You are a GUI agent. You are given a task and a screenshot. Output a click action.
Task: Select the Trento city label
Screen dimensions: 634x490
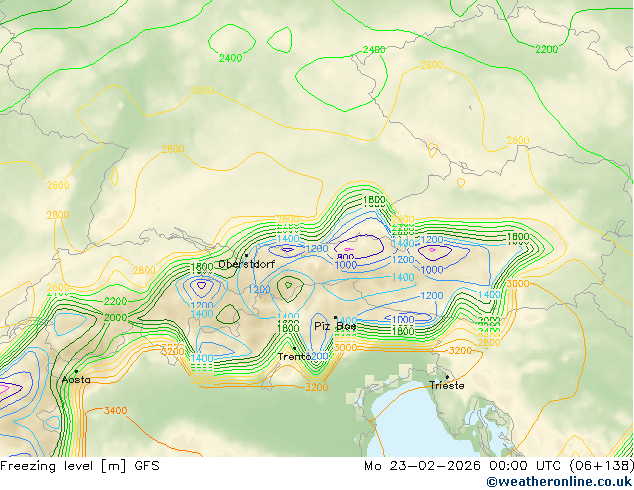294,357
